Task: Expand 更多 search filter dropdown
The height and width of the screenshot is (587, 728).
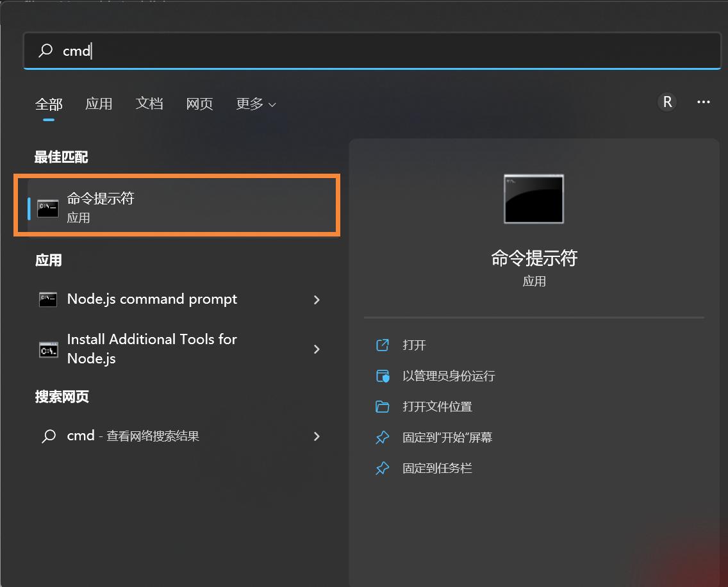Action: pos(256,104)
